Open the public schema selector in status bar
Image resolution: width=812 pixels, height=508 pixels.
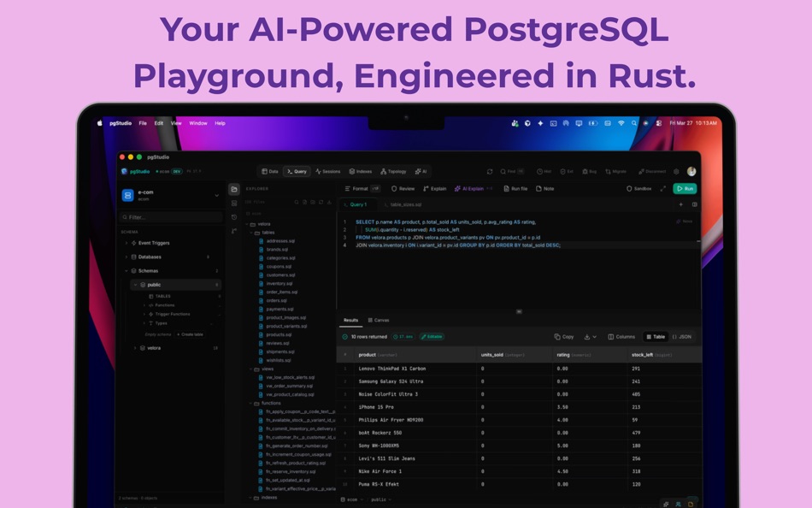(381, 499)
